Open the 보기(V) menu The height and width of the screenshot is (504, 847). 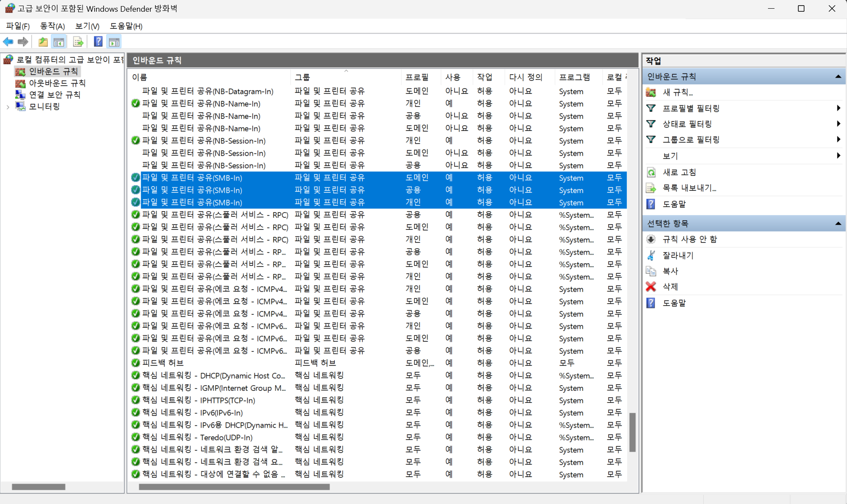click(87, 26)
